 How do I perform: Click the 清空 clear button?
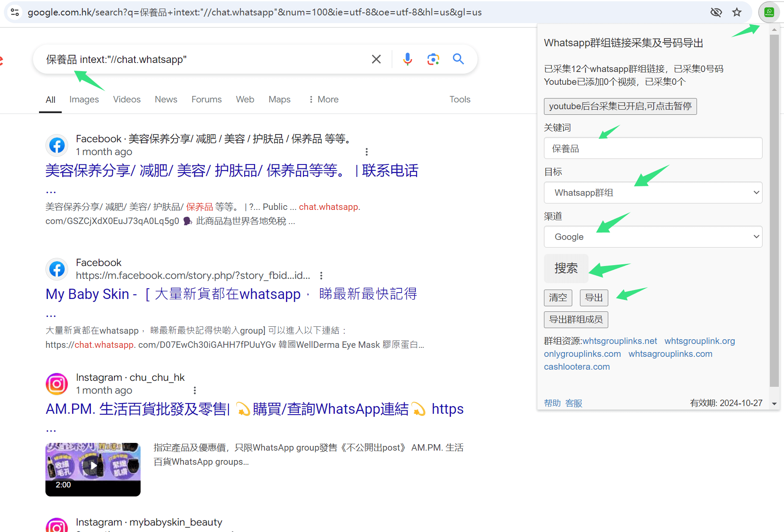(x=558, y=297)
